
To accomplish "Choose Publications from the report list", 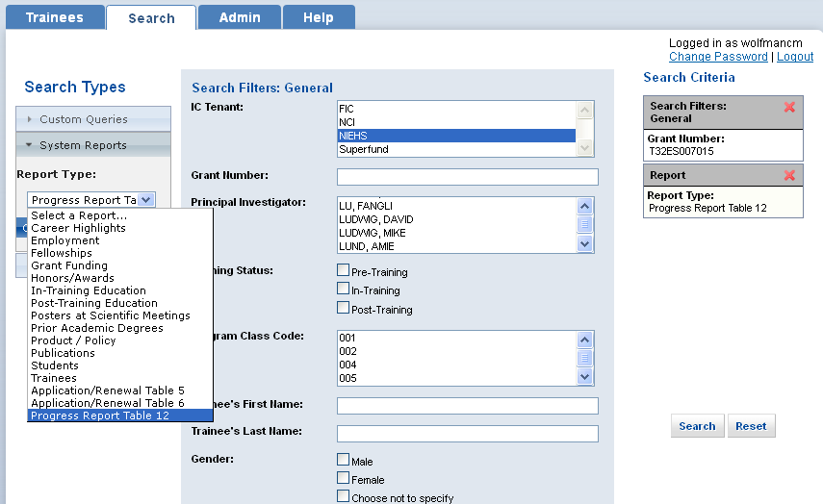I will 63,353.
